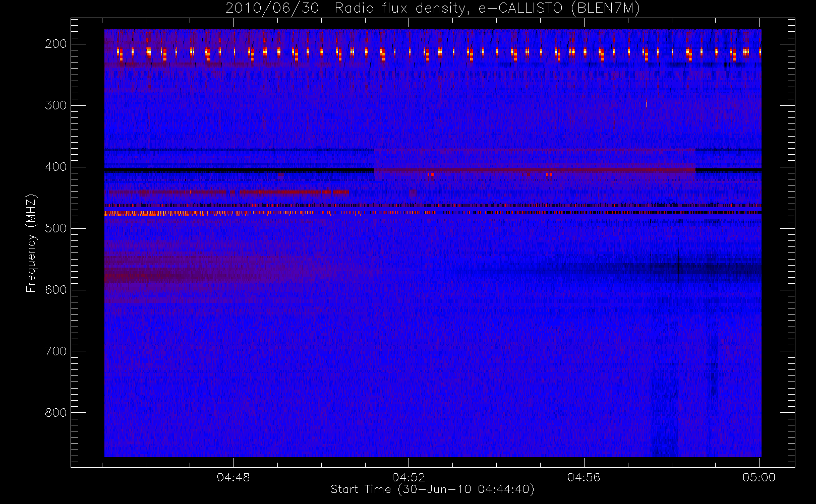Click the 400 frequency tick label
816x504 pixels.
[x=56, y=167]
